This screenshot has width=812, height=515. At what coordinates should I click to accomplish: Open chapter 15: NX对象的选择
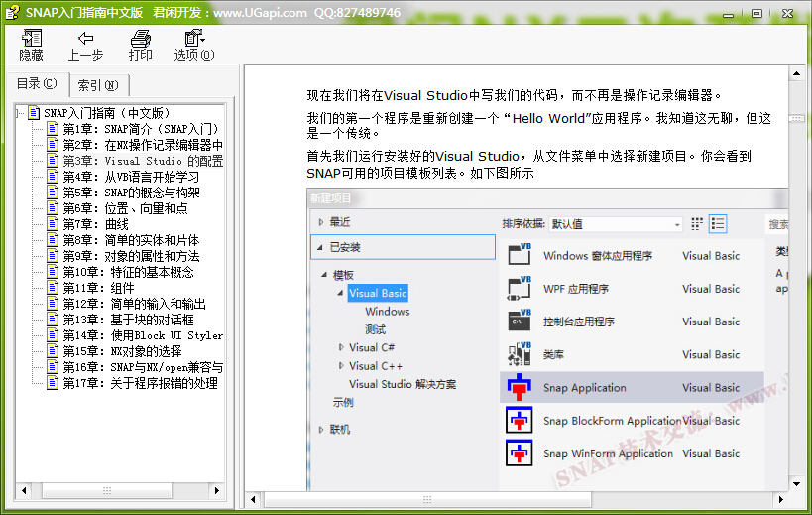point(122,351)
